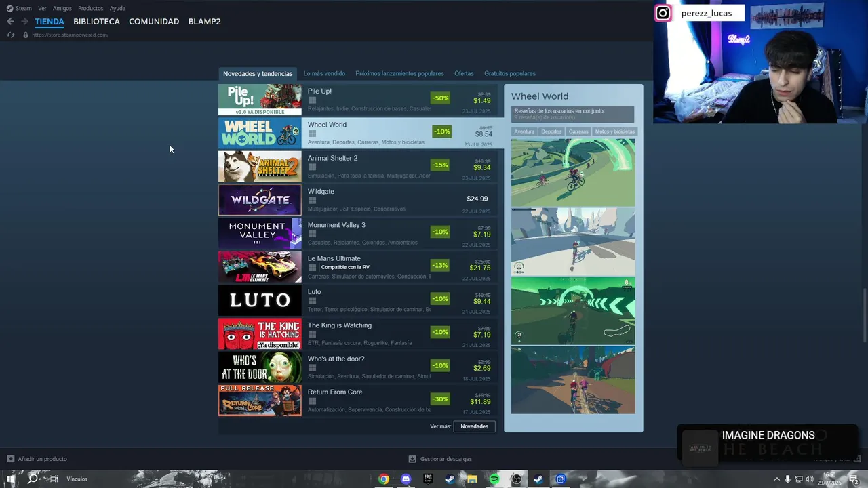Screen dimensions: 868x488
Task: Open the Windows notification center
Action: point(854,479)
